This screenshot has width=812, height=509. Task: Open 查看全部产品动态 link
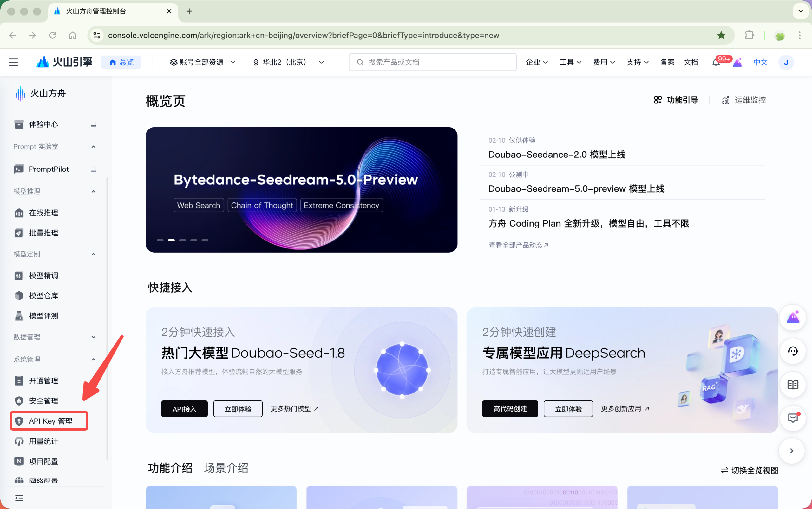click(518, 245)
